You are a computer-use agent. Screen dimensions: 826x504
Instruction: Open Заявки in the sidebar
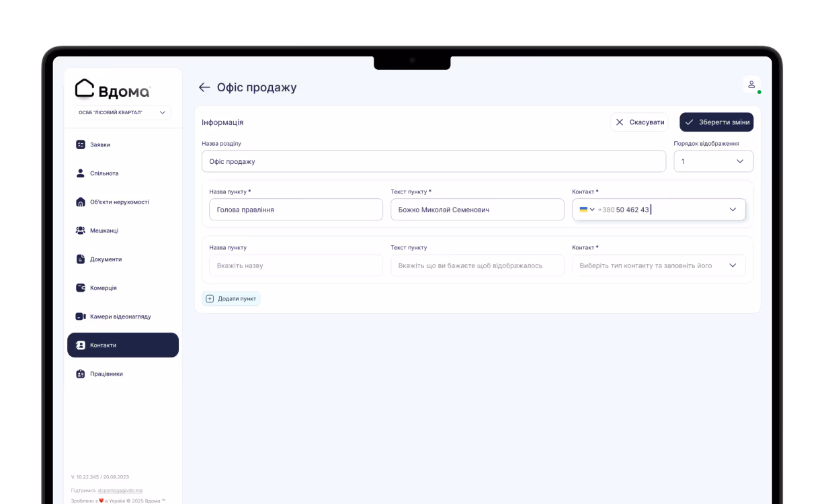click(123, 144)
